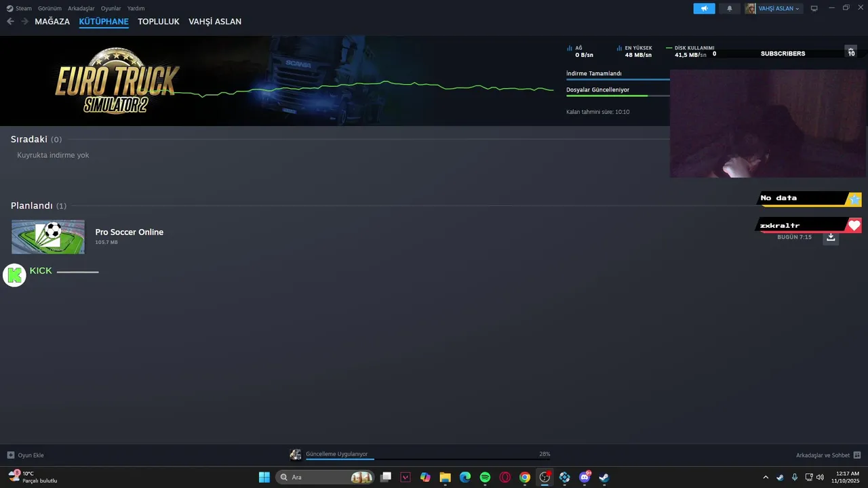
Task: Open the friends chat grid icon
Action: pos(857,455)
